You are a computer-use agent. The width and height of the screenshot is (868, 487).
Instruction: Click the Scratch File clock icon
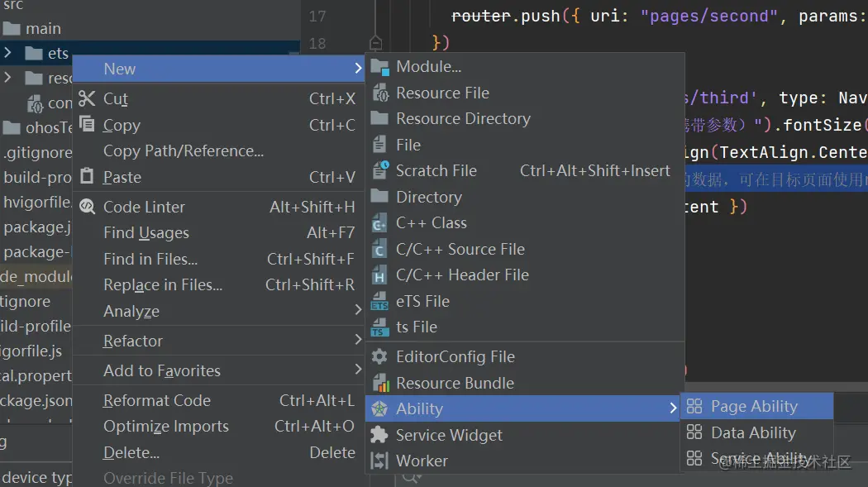[x=380, y=170]
